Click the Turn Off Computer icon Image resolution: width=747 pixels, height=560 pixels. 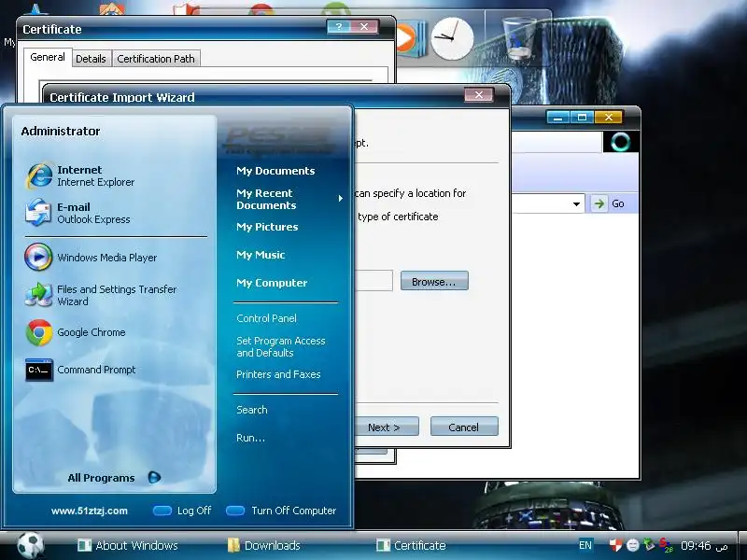[x=235, y=511]
